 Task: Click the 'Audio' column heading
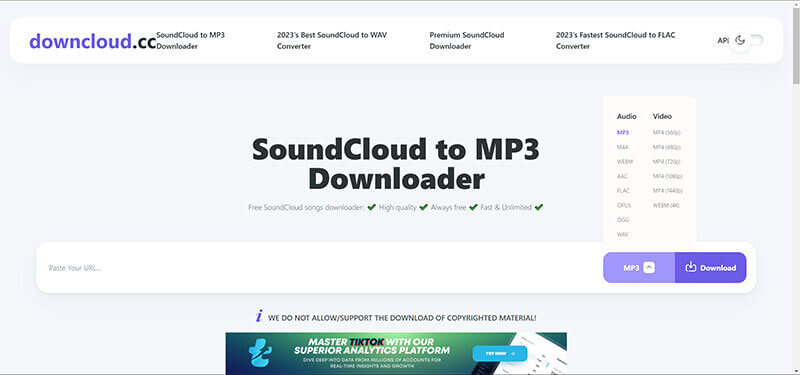[x=627, y=116]
